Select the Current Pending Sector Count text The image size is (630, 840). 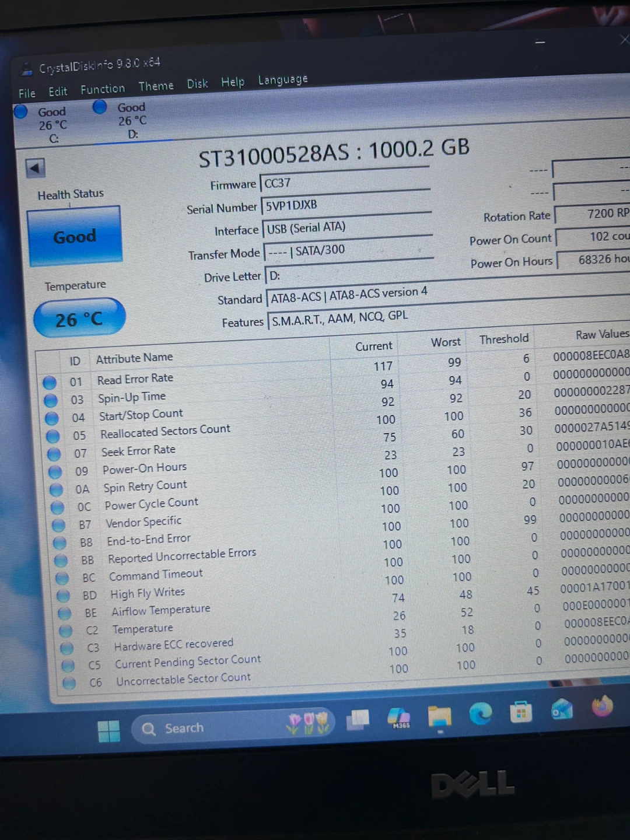tap(188, 661)
